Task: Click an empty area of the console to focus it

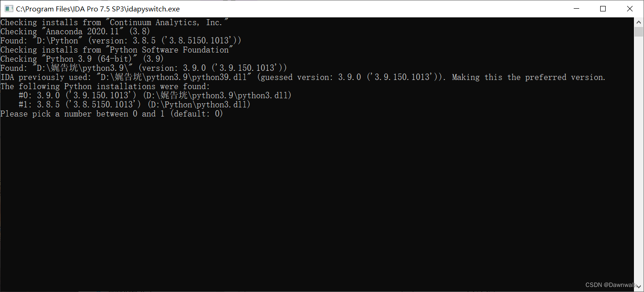Action: 319,192
